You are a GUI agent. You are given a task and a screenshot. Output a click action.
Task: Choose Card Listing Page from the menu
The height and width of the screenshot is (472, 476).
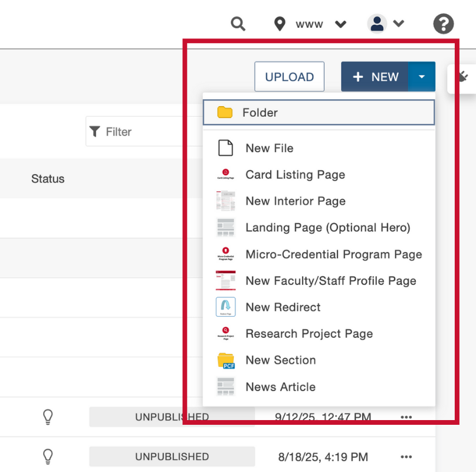[295, 175]
